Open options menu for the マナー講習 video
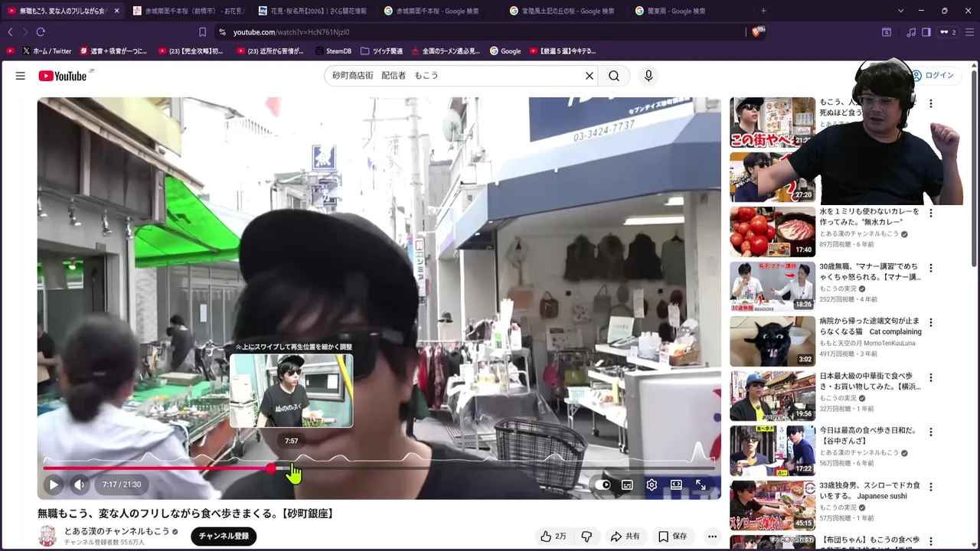 pyautogui.click(x=931, y=269)
